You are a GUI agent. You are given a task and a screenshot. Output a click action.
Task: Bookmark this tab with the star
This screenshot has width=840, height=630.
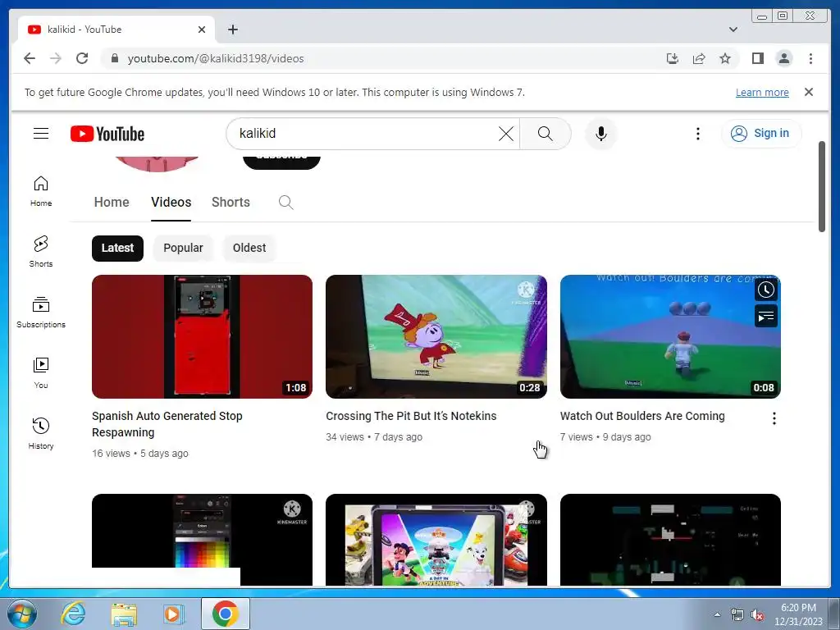pyautogui.click(x=725, y=58)
